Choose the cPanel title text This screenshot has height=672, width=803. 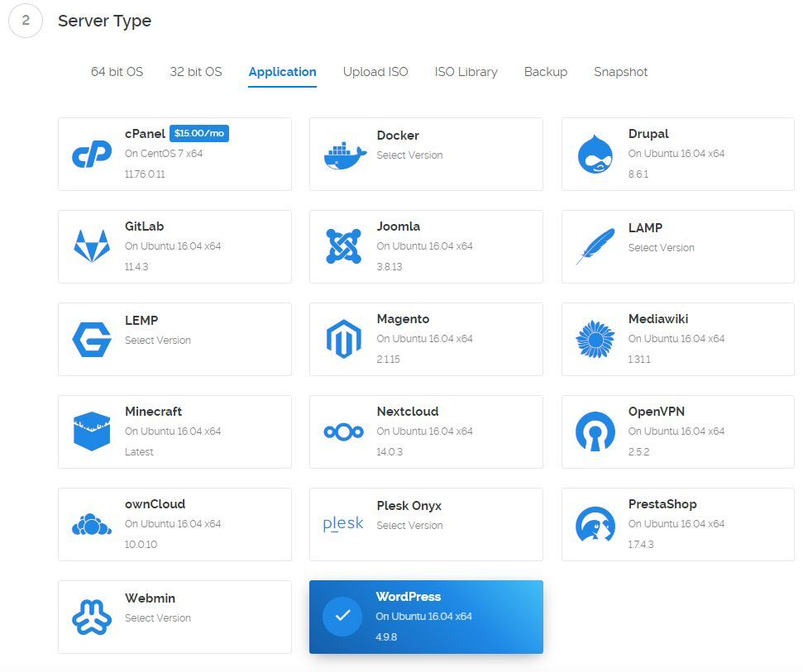[x=145, y=134]
